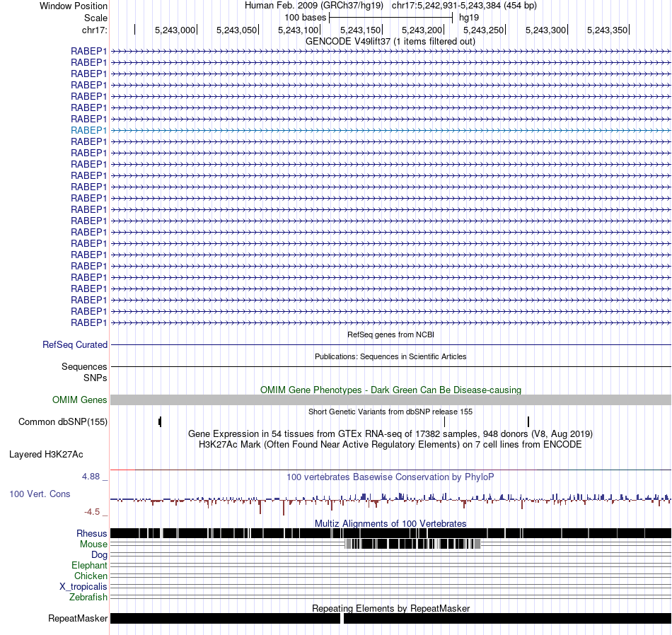Click the thick dbSNP variant marker before 5,243,000
Viewport: 672px width, 635px height.
(160, 421)
